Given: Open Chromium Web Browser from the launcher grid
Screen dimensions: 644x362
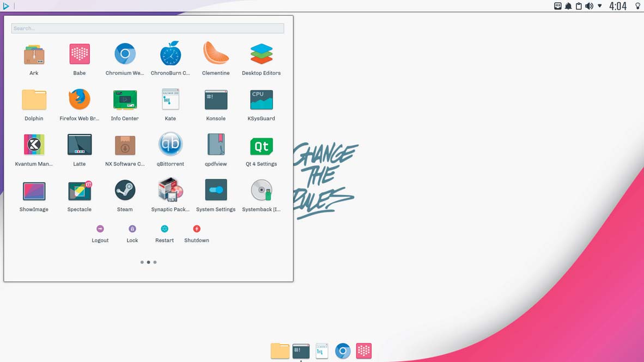Looking at the screenshot, I should coord(125,54).
